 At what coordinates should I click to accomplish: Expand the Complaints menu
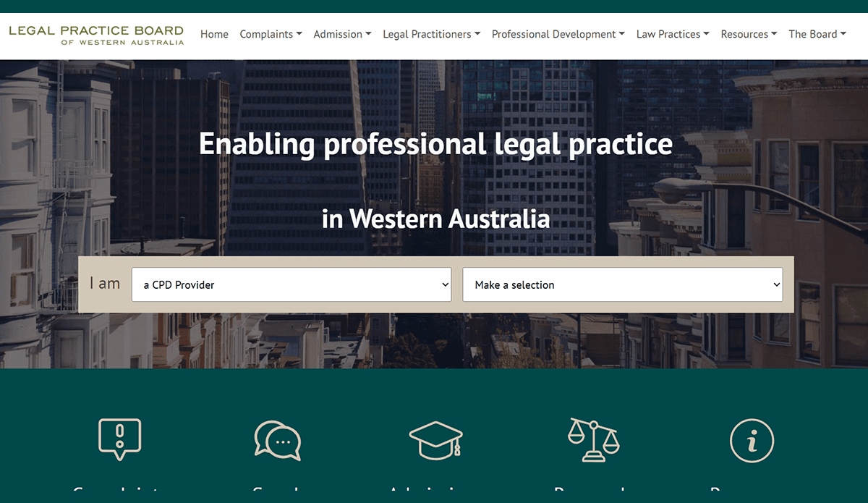(271, 34)
